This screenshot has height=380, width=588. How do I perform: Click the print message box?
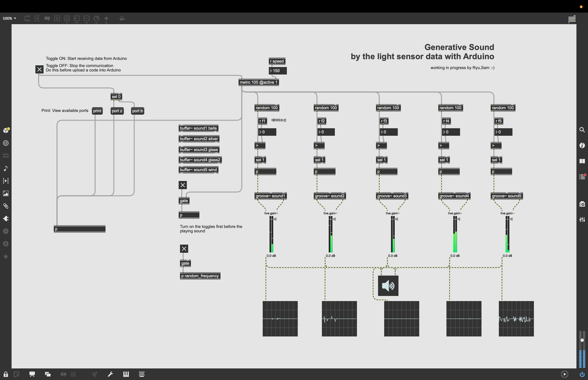point(97,111)
